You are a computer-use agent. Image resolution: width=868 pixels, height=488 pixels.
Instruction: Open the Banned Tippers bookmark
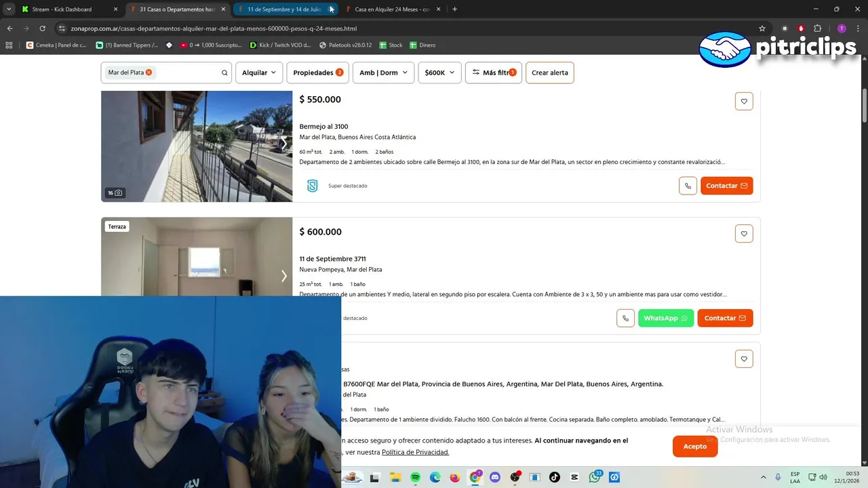coord(127,45)
